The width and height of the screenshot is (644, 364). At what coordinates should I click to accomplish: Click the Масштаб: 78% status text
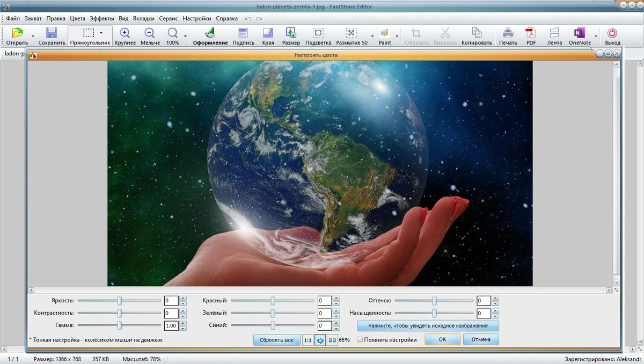click(x=142, y=359)
